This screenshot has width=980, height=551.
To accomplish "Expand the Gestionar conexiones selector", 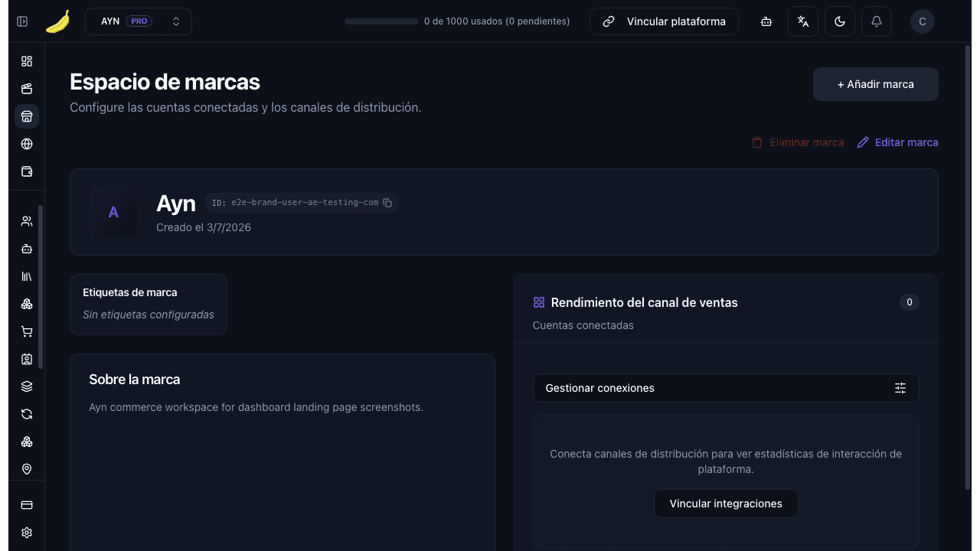I will [726, 388].
